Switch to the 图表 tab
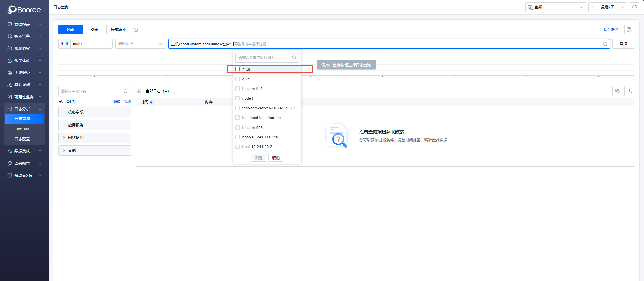Image resolution: width=644 pixels, height=281 pixels. (x=94, y=30)
